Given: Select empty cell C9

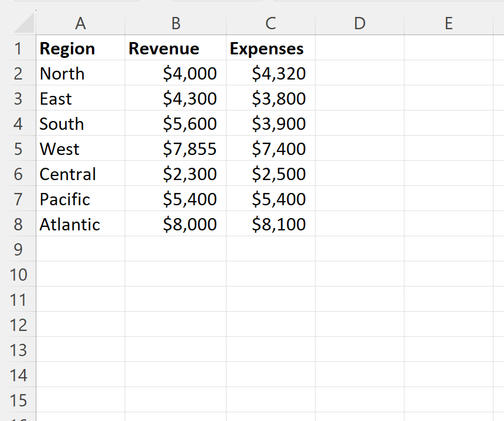Looking at the screenshot, I should pyautogui.click(x=270, y=249).
